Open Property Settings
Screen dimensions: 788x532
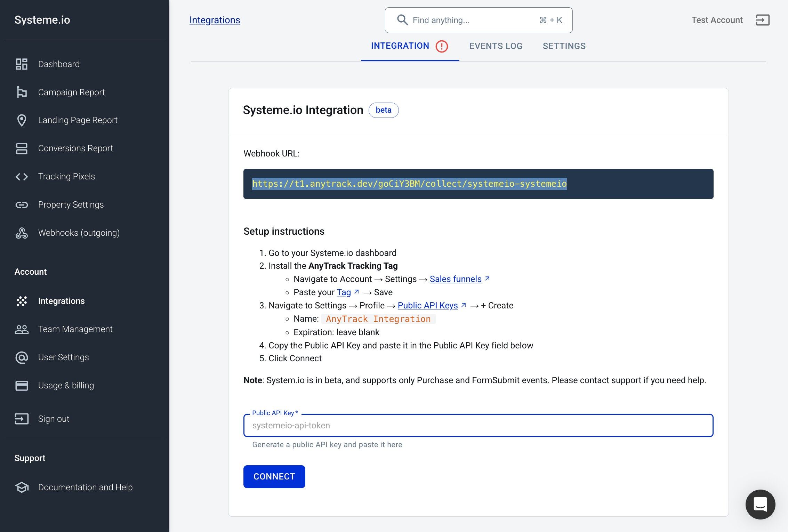(71, 204)
